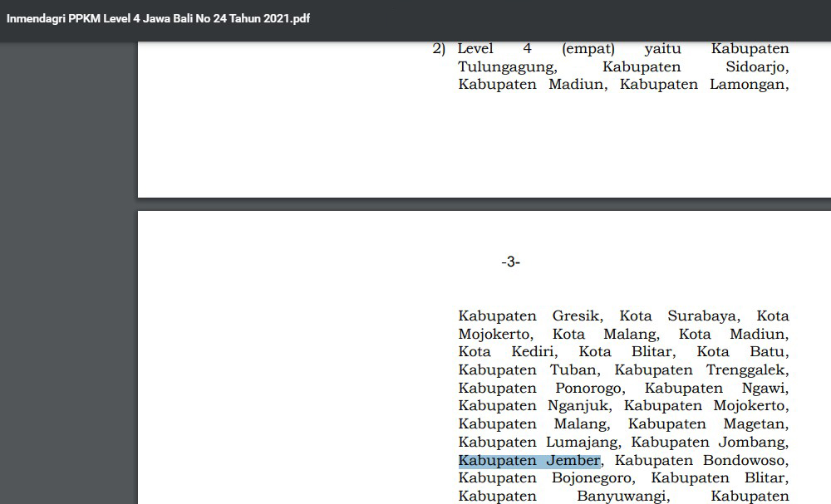Select the word 'Trenggalek' in the document
Image resolution: width=831 pixels, height=504 pixels.
click(x=747, y=370)
